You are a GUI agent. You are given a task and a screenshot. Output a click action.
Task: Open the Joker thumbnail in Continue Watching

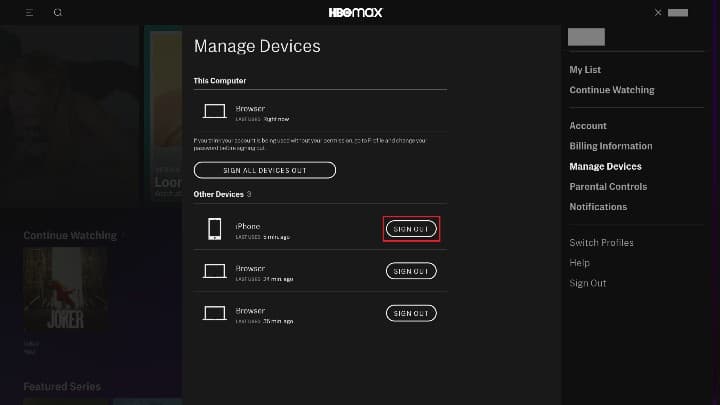(x=66, y=289)
